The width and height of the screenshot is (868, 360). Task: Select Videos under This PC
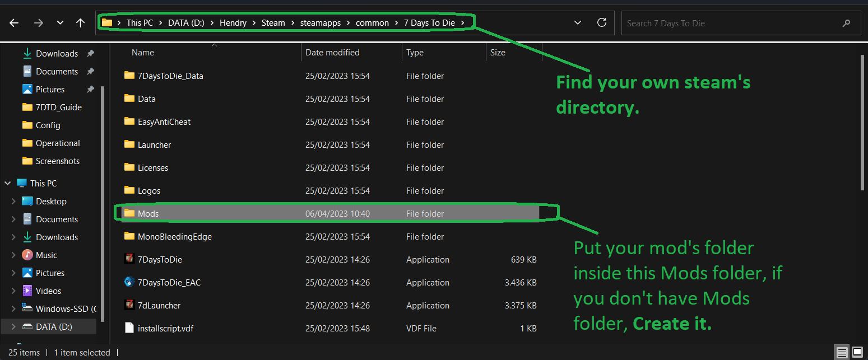pos(48,291)
